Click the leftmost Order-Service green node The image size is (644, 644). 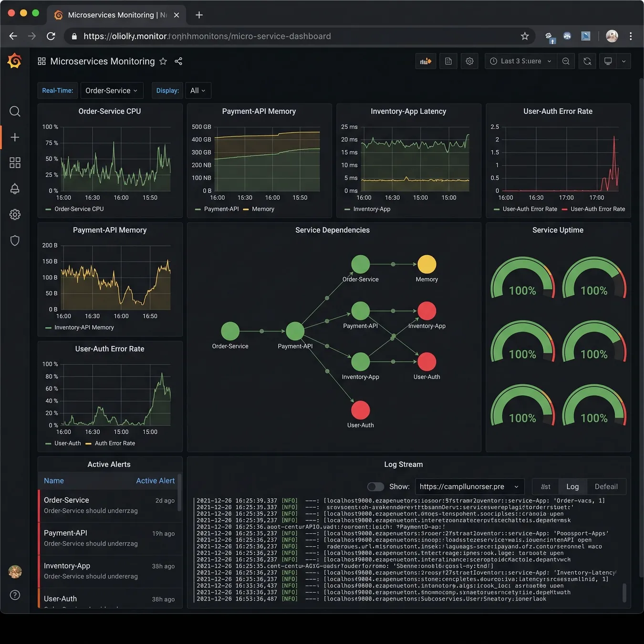pos(230,331)
